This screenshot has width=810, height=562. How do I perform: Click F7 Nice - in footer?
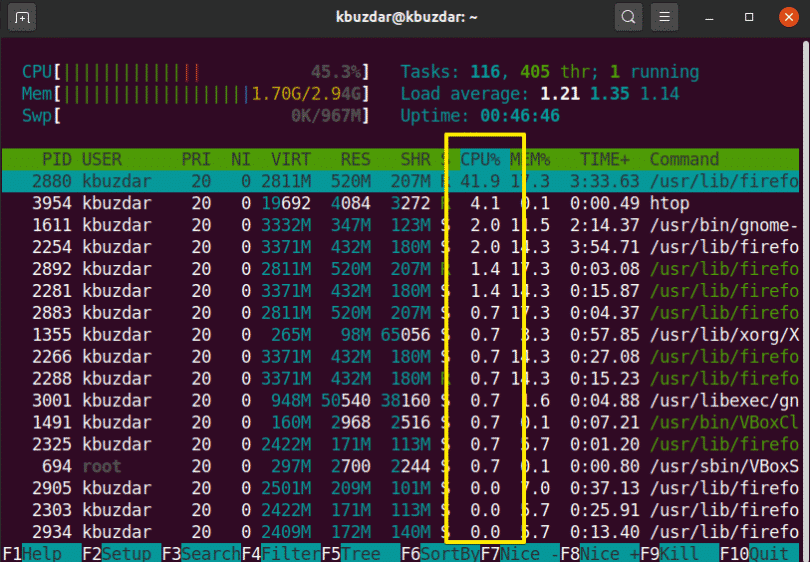point(520,553)
